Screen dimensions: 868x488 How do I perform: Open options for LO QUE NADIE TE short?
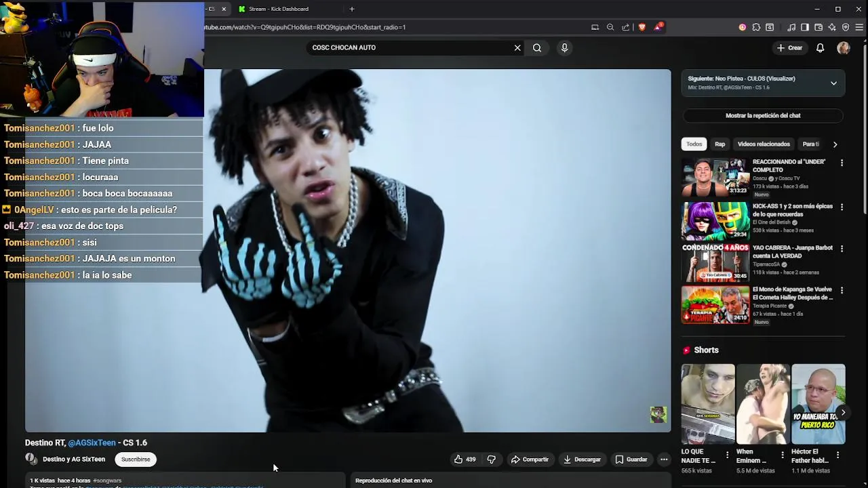tap(727, 455)
